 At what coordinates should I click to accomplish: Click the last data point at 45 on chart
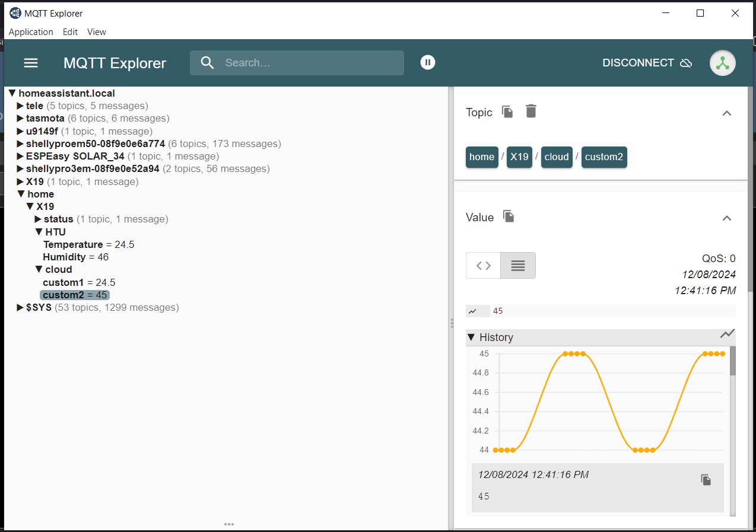(x=723, y=353)
